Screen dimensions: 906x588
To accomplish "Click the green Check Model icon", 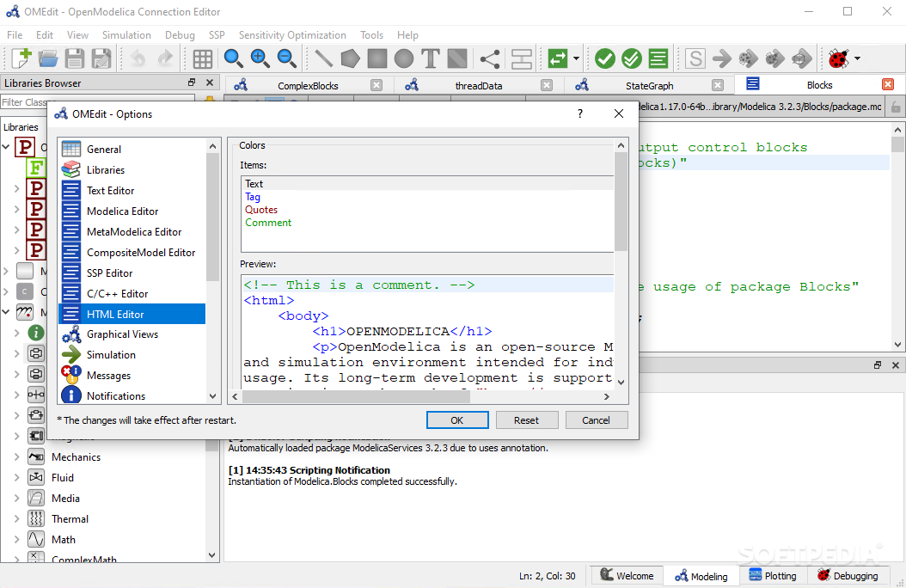I will click(x=605, y=58).
